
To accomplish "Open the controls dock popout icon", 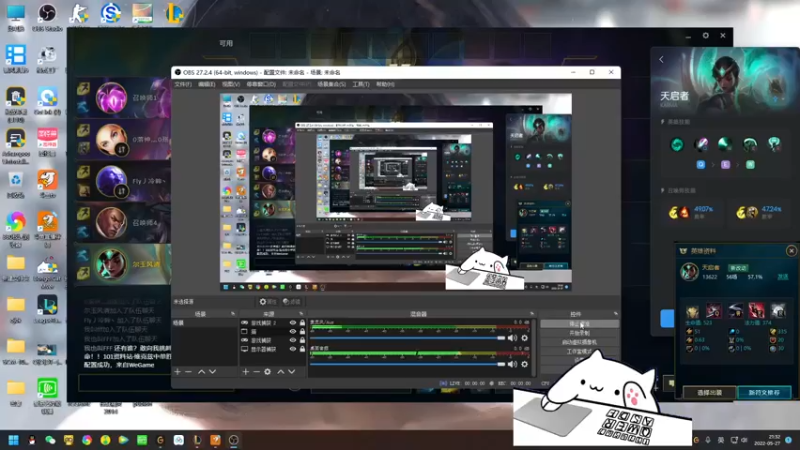I will (615, 314).
